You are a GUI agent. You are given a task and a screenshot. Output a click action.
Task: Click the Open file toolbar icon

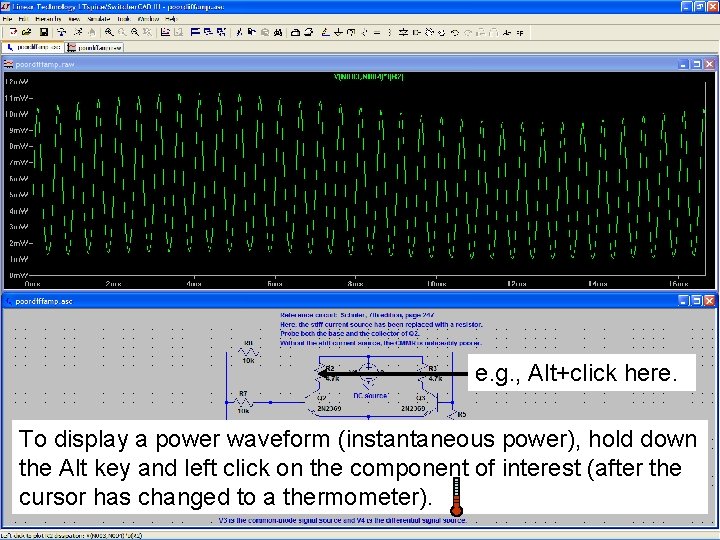[x=26, y=32]
